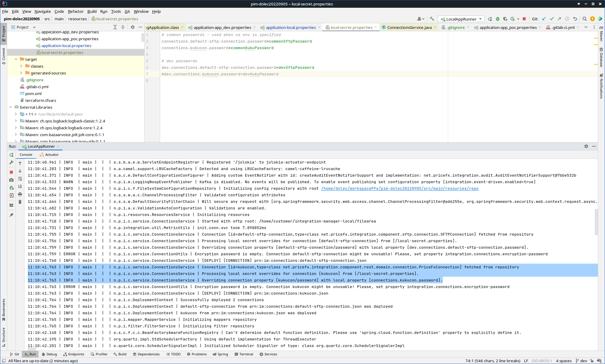Click the Exit icon in Run panel

click(x=11, y=195)
